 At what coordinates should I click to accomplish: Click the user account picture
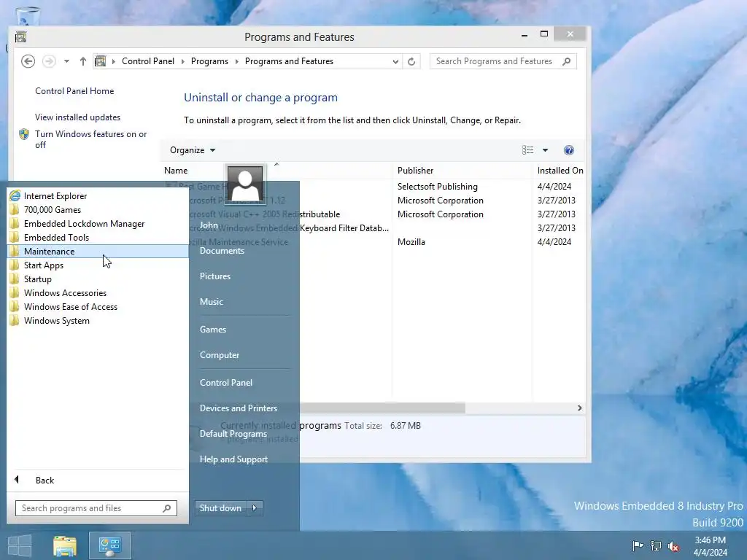[245, 184]
